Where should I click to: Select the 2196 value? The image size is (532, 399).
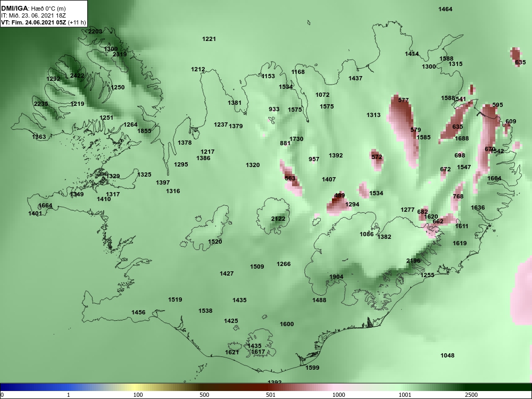pos(413,261)
